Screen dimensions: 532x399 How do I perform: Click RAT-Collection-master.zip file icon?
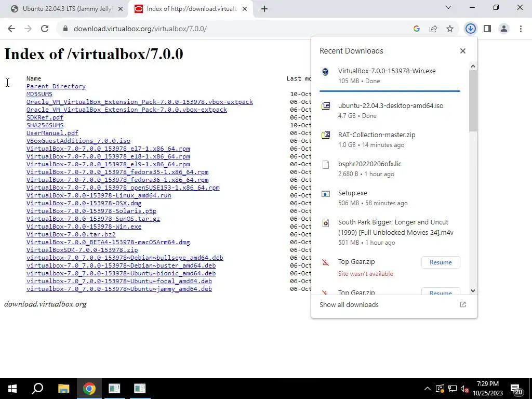pos(326,136)
